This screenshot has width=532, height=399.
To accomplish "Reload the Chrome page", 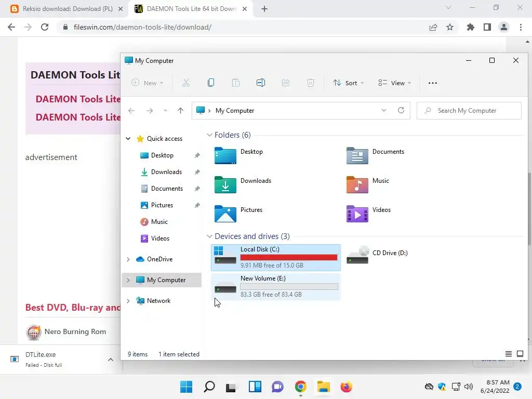I will 45,27.
